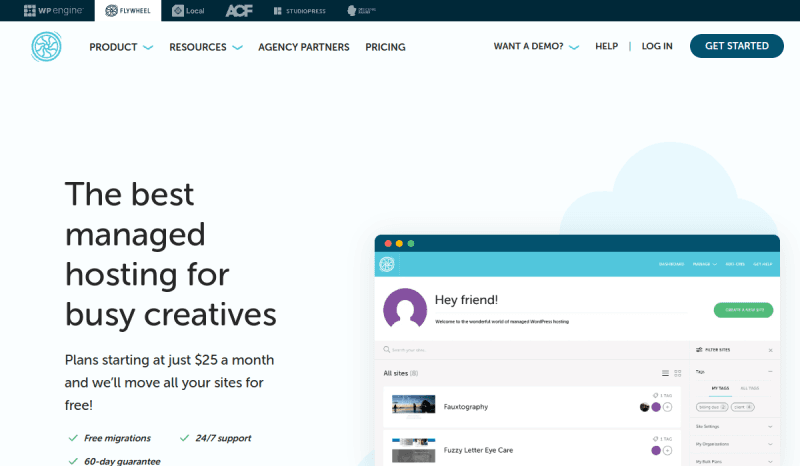Image resolution: width=800 pixels, height=466 pixels.
Task: Close the Filter Sites panel
Action: (x=770, y=350)
